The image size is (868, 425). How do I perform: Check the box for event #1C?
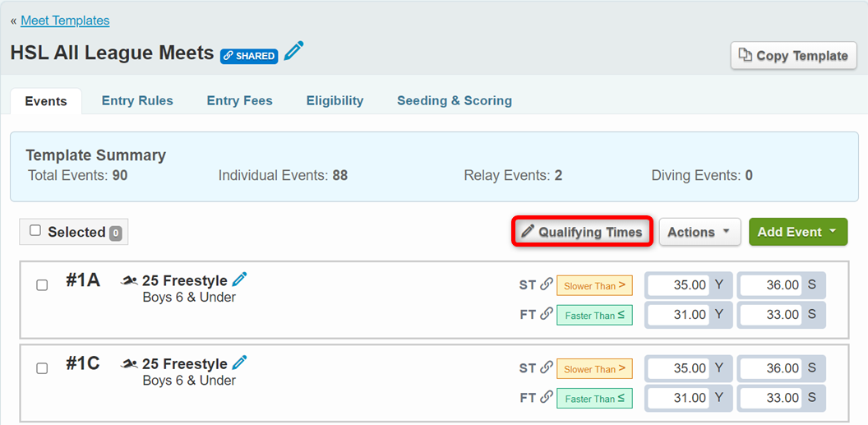[42, 368]
